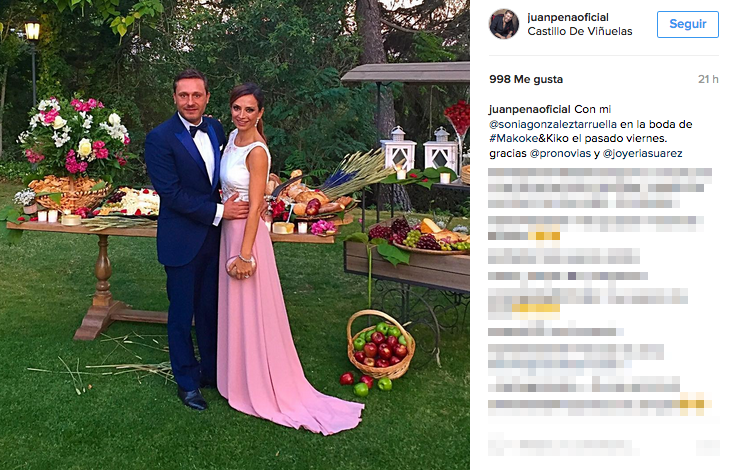The width and height of the screenshot is (736, 470).
Task: Click juanpenaoficial username in the caption
Action: point(529,109)
